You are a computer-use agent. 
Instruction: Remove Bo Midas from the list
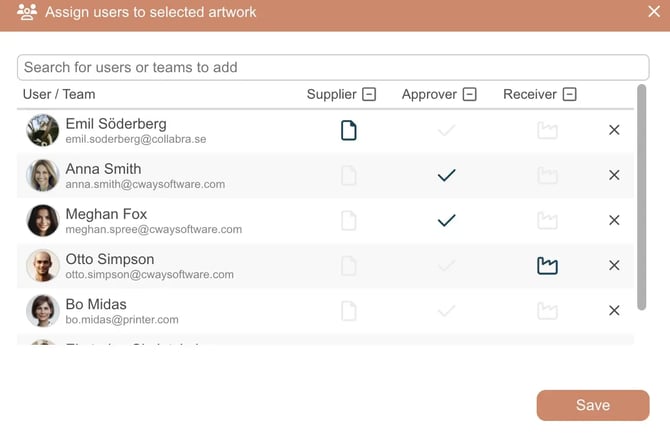pyautogui.click(x=614, y=310)
